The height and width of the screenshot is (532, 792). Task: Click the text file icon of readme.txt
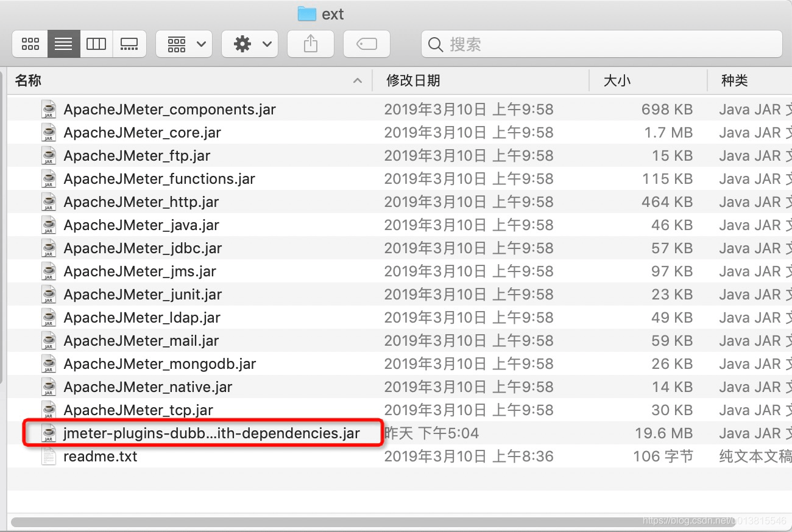[x=49, y=457]
